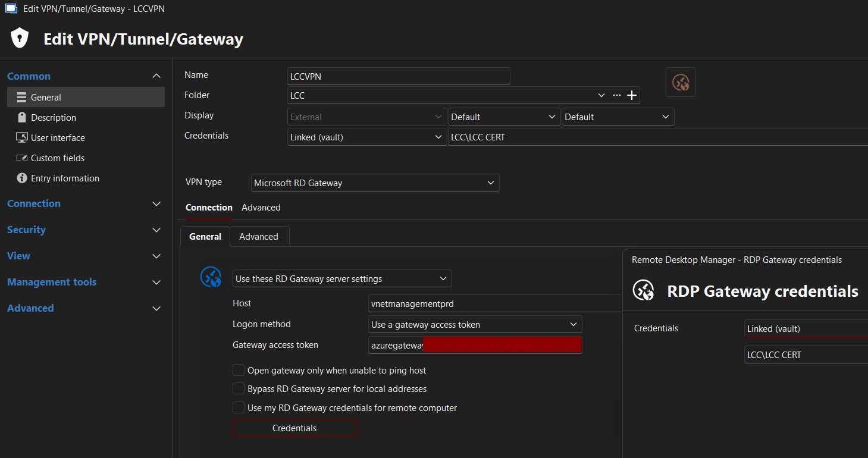Screen dimensions: 868x458
Task: Switch to the Advanced tab next to Connection
Action: (261, 208)
